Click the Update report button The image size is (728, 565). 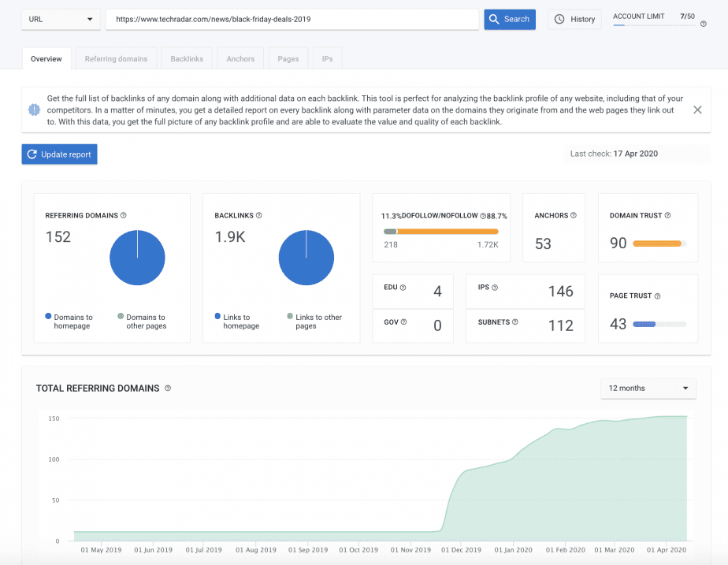click(x=59, y=154)
